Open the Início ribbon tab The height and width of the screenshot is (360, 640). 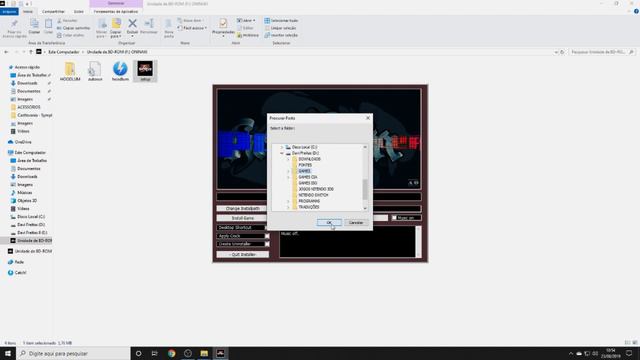click(28, 11)
